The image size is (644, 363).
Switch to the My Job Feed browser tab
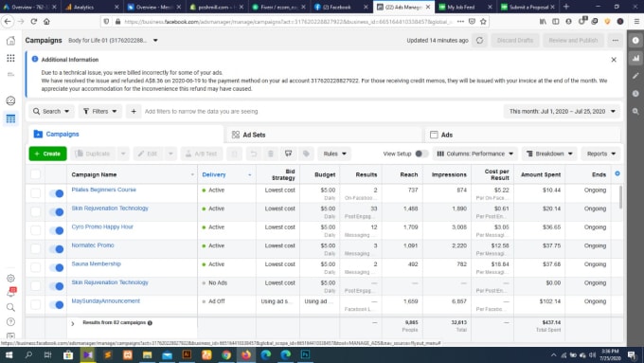(464, 7)
